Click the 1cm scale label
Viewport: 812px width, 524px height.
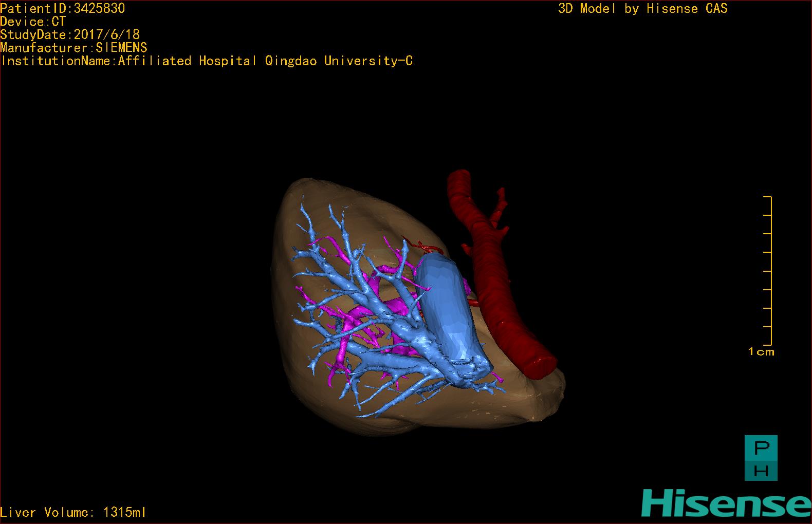(761, 352)
